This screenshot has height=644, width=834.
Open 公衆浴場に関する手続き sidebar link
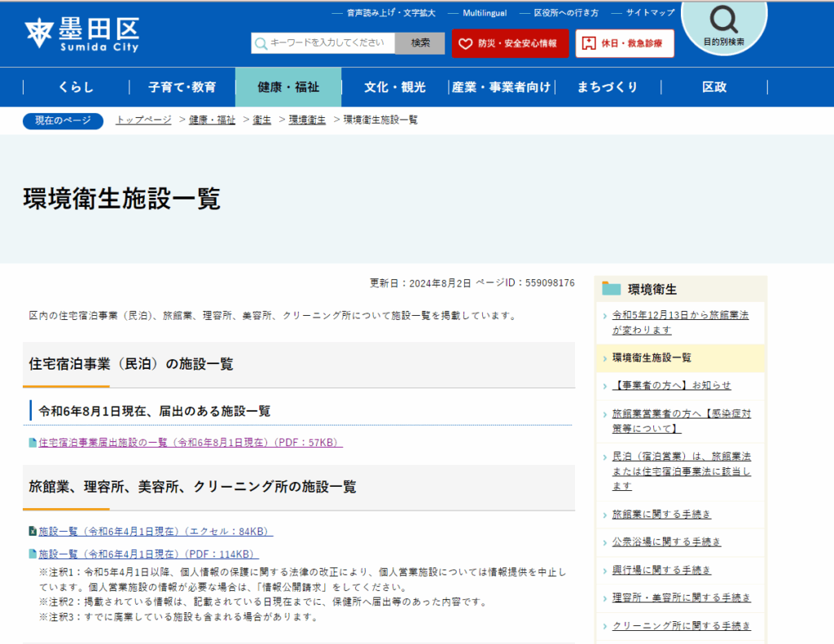coord(666,542)
